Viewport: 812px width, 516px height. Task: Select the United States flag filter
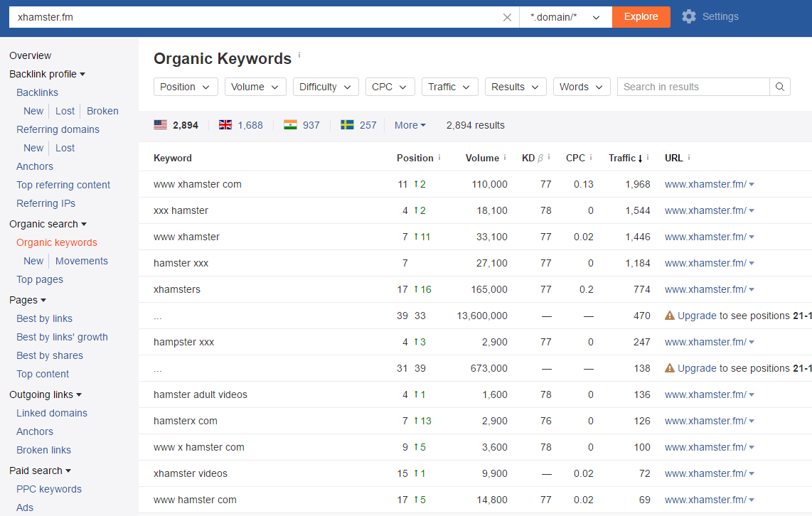click(x=161, y=124)
